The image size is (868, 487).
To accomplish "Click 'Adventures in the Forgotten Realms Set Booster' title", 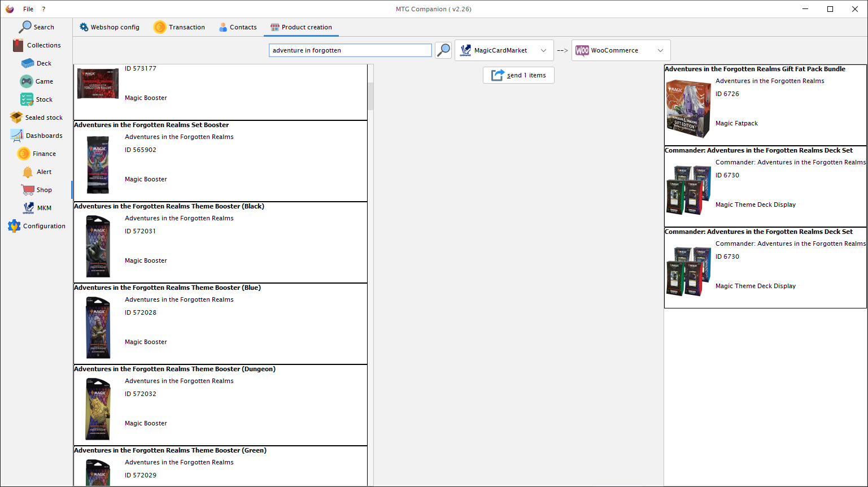I will coord(151,125).
